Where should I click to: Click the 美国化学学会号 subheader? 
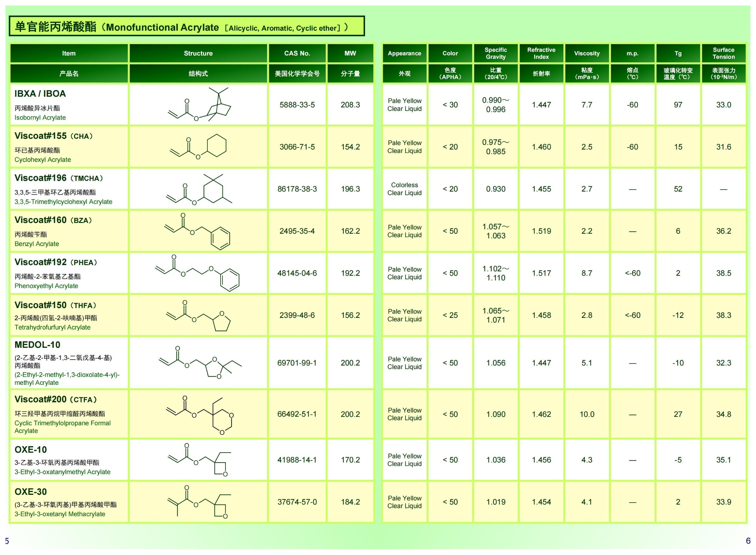tap(297, 74)
